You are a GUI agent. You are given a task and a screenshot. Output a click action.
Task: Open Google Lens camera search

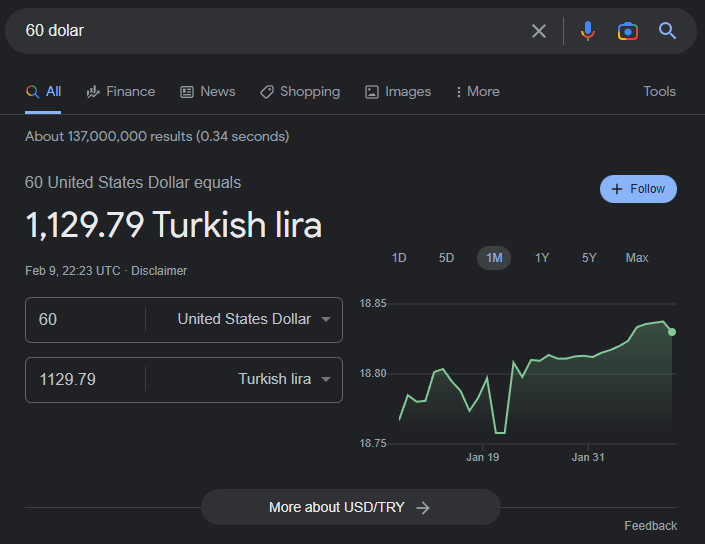[x=628, y=31]
